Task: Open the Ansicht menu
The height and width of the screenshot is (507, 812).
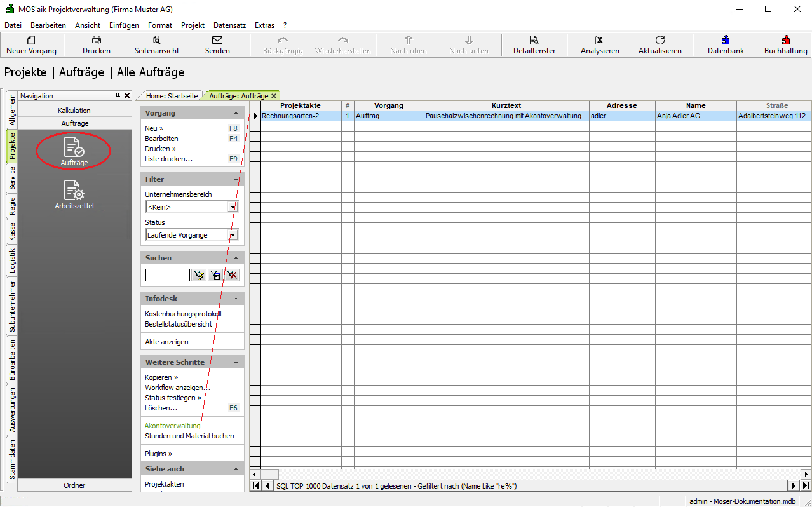Action: pyautogui.click(x=88, y=25)
